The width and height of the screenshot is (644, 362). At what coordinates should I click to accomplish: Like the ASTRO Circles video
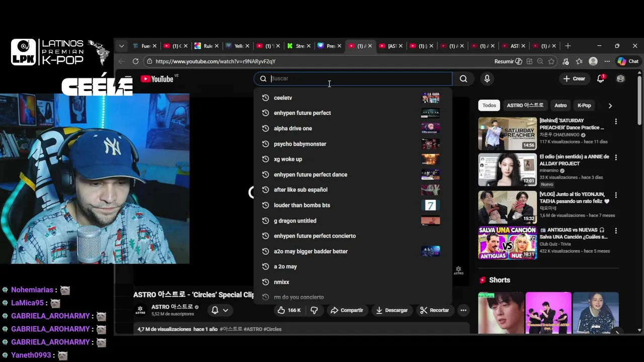[x=289, y=310]
